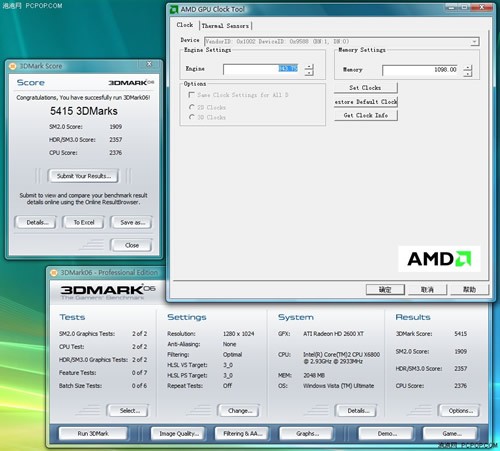Open Details in 3DMark Score window
Screen dimensions: 500x451
point(36,222)
